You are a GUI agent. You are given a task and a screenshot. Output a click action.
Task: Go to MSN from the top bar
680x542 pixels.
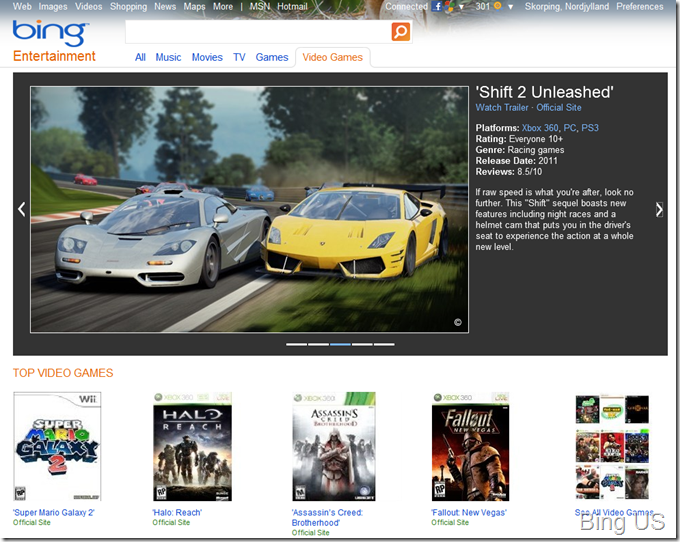click(x=259, y=7)
